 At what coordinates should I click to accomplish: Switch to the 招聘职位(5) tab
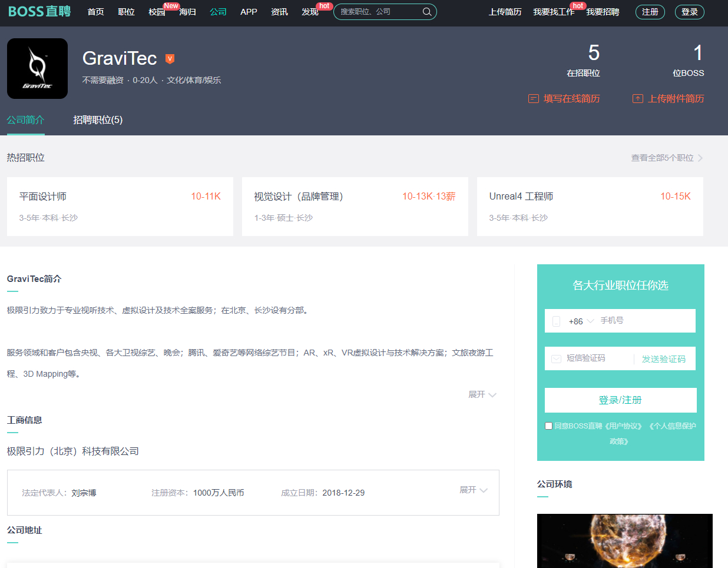[98, 120]
